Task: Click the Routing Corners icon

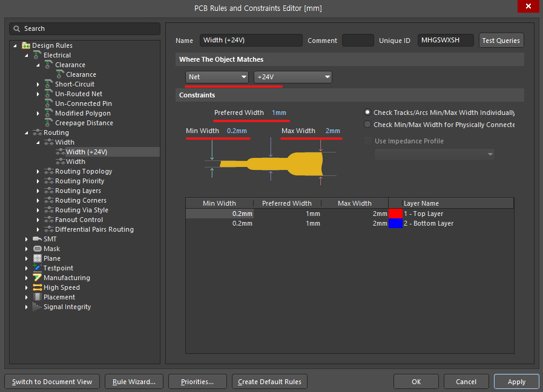Action: tap(49, 200)
